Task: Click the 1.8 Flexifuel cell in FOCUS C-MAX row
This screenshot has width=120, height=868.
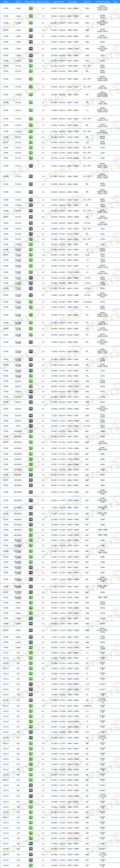Action: click(87, 302)
